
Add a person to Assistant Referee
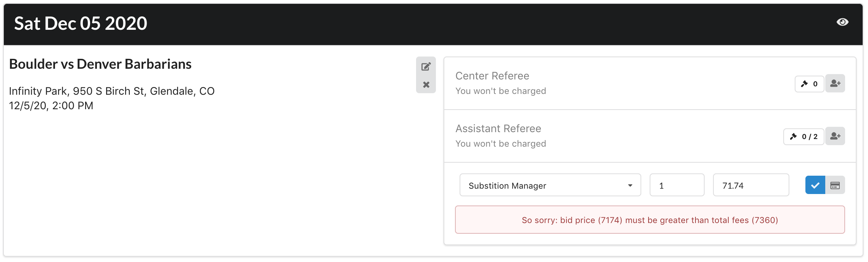pyautogui.click(x=835, y=136)
